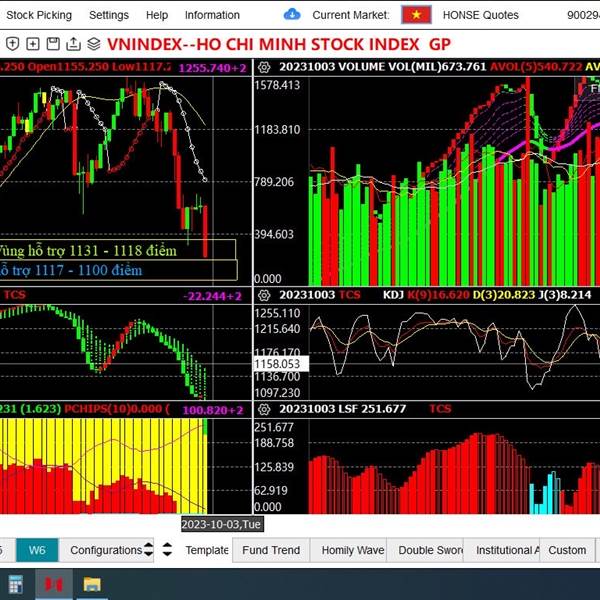Viewport: 600px width, 600px height.
Task: Click the 1097.230 KDJ axis value
Action: pos(277,393)
